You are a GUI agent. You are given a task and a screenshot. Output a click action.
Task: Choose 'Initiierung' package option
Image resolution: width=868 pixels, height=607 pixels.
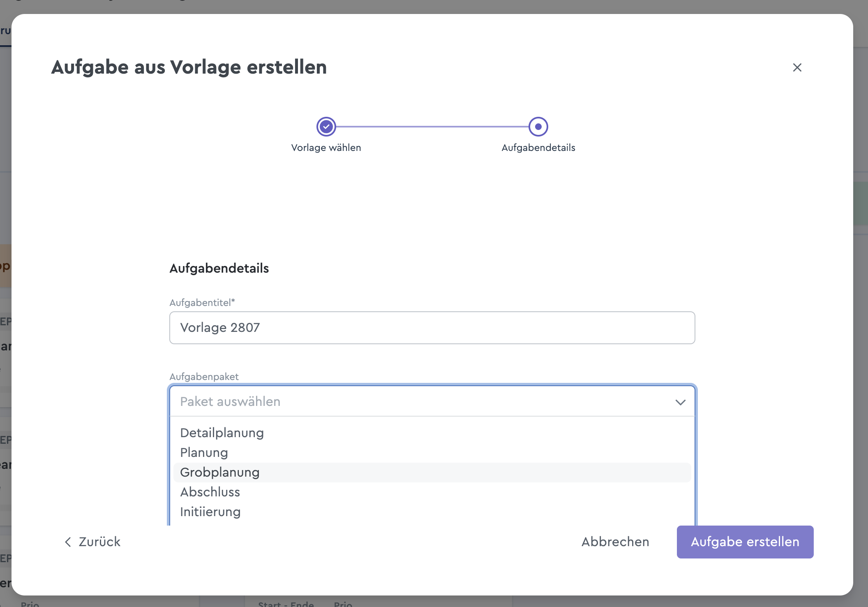tap(210, 512)
